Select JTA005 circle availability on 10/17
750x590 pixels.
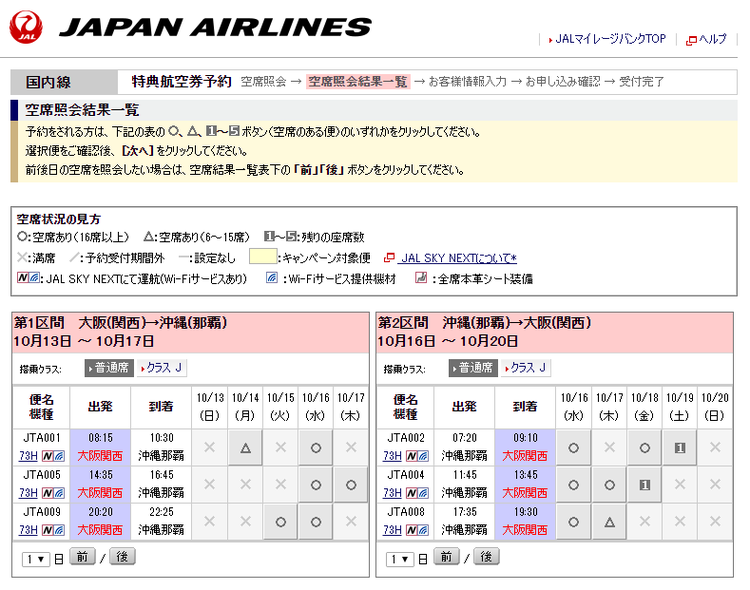click(351, 485)
